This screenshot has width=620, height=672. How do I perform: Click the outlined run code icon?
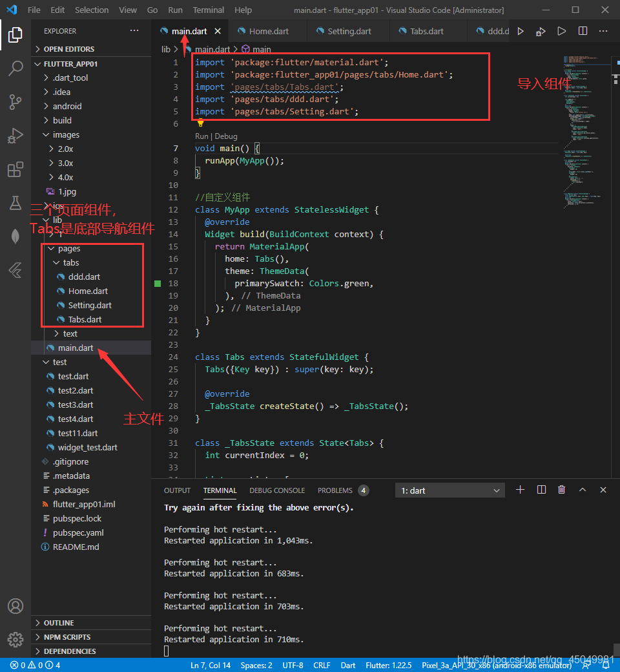[561, 31]
